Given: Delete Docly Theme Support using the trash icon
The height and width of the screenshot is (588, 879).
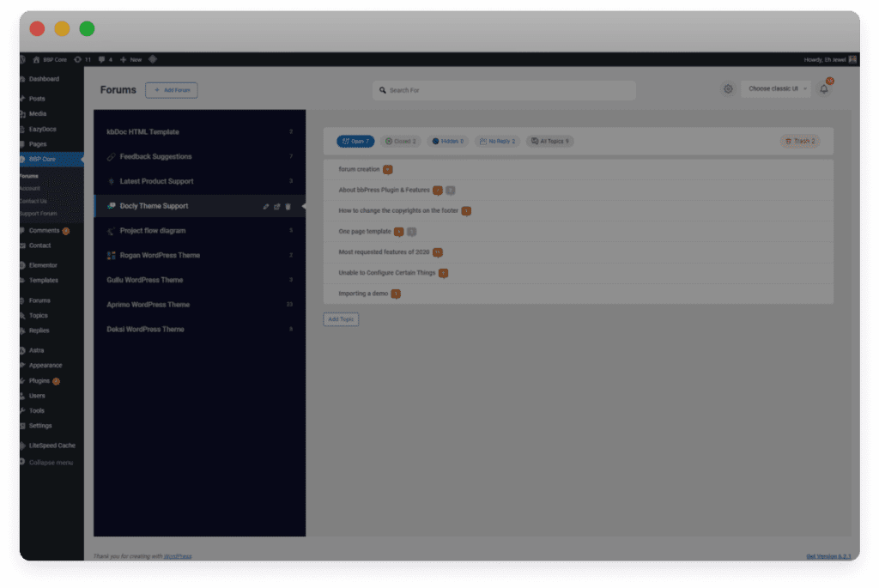Looking at the screenshot, I should click(x=288, y=206).
